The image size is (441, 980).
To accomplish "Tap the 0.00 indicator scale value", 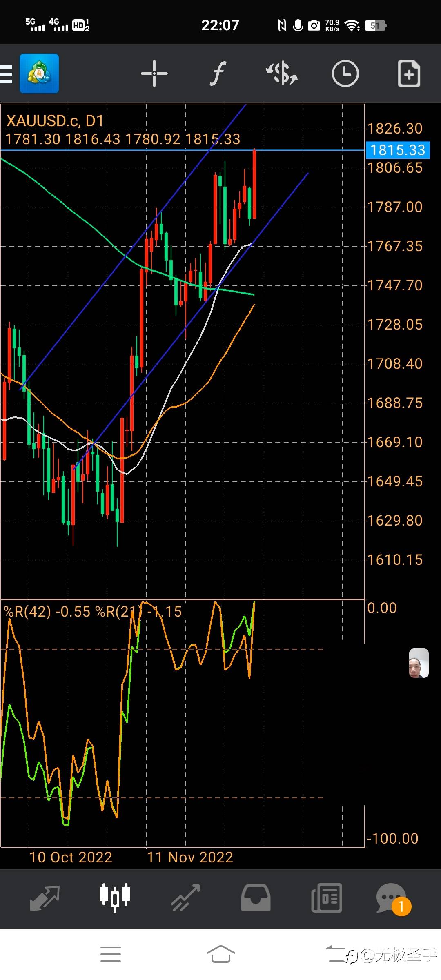I will click(382, 608).
